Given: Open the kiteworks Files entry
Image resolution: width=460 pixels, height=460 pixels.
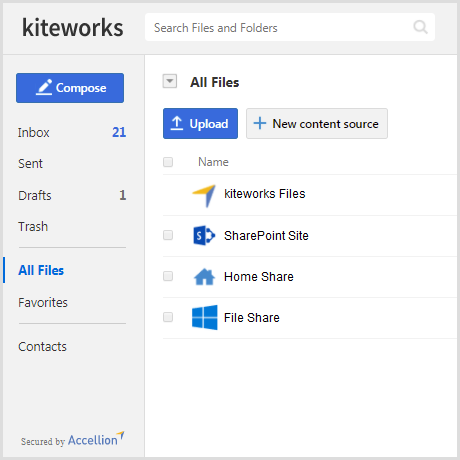Looking at the screenshot, I should click(265, 194).
